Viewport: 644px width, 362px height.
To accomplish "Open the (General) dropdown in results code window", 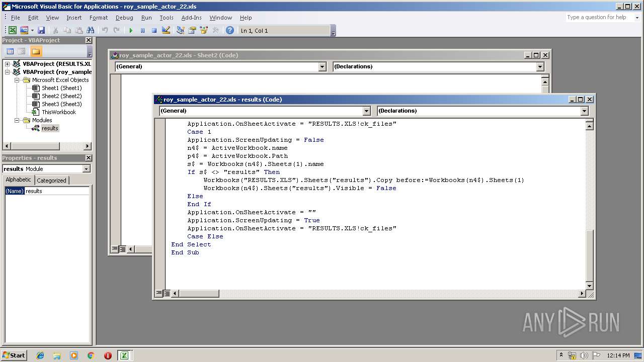I will 366,111.
